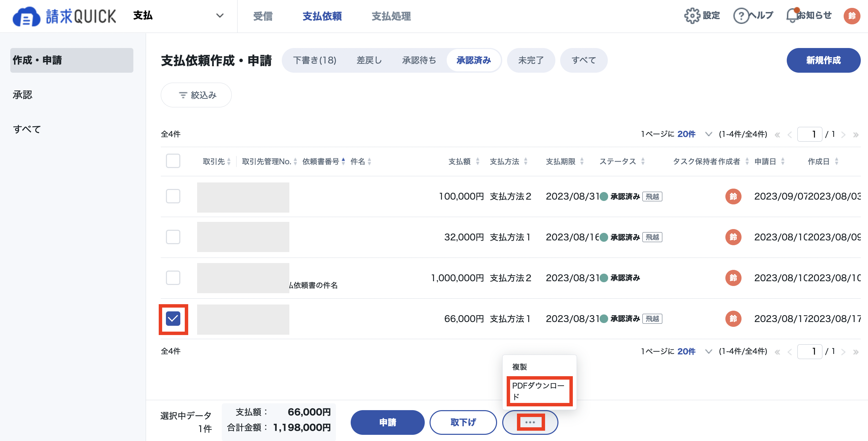Viewport: 868px width, 441px height.
Task: Click the 取下げ button
Action: point(463,422)
